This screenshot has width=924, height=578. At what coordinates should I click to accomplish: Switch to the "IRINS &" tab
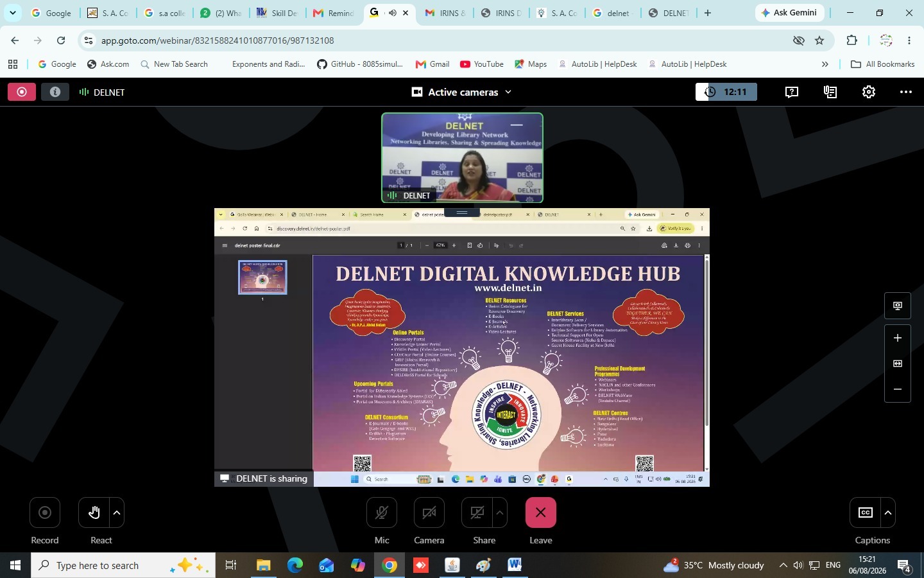tap(445, 13)
